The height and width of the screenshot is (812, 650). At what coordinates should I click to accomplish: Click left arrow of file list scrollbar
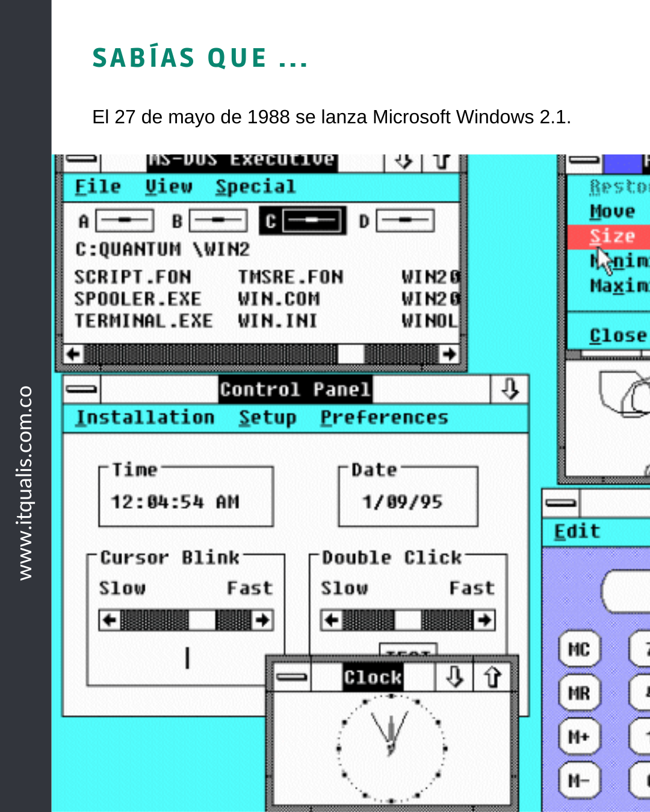(73, 354)
